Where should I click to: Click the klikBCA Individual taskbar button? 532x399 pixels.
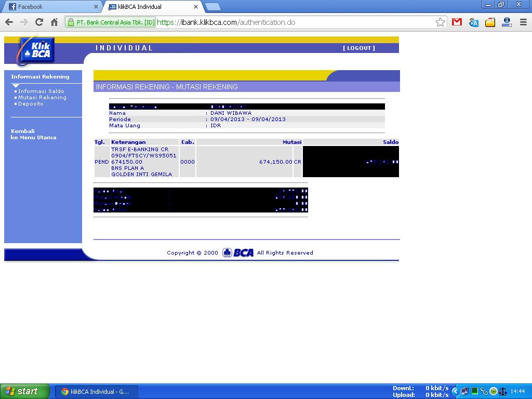(x=96, y=392)
